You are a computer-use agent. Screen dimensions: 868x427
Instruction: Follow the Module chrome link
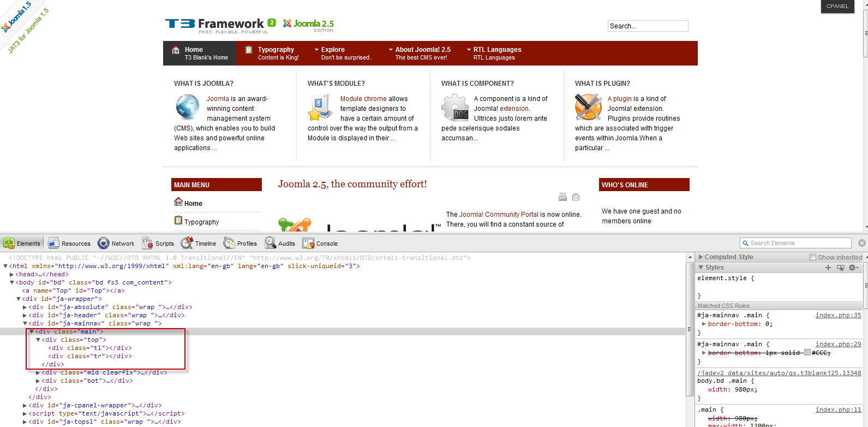point(363,99)
